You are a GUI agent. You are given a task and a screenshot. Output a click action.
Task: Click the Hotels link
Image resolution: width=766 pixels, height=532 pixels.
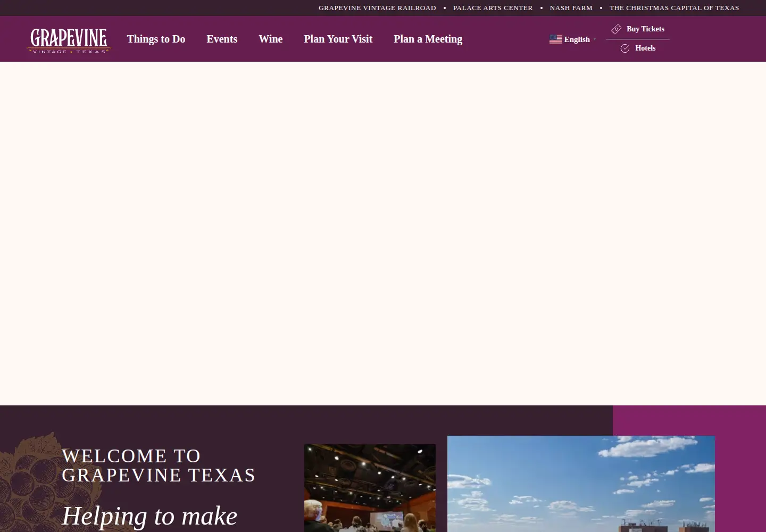[638, 48]
